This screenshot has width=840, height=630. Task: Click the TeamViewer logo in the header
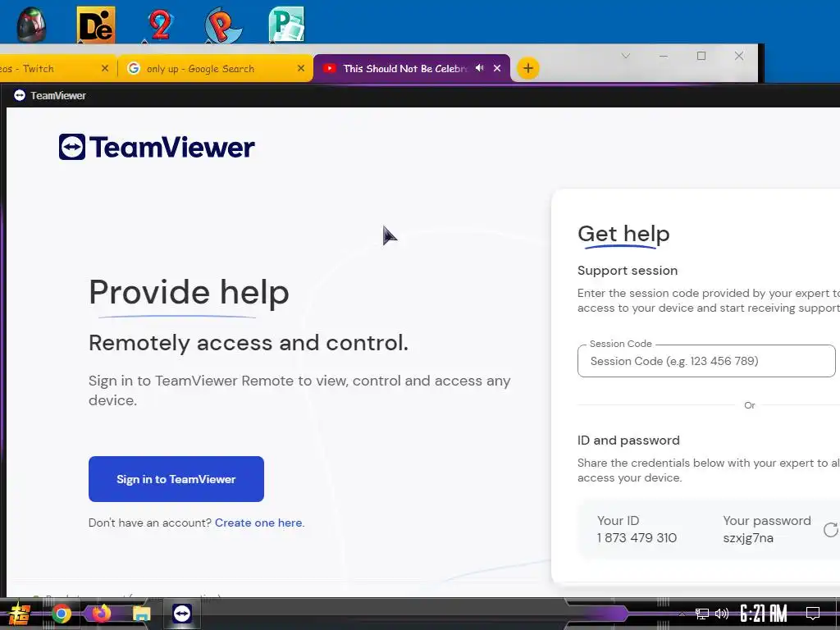tap(157, 147)
